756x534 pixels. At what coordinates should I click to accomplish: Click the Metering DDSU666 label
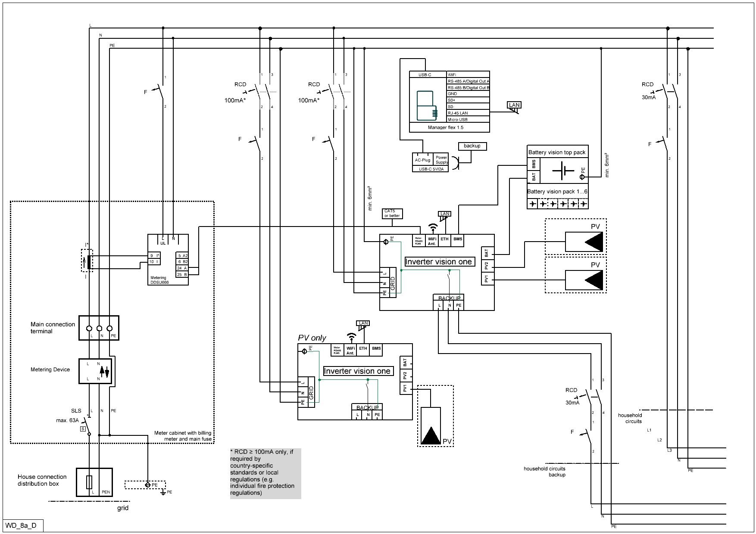[159, 280]
